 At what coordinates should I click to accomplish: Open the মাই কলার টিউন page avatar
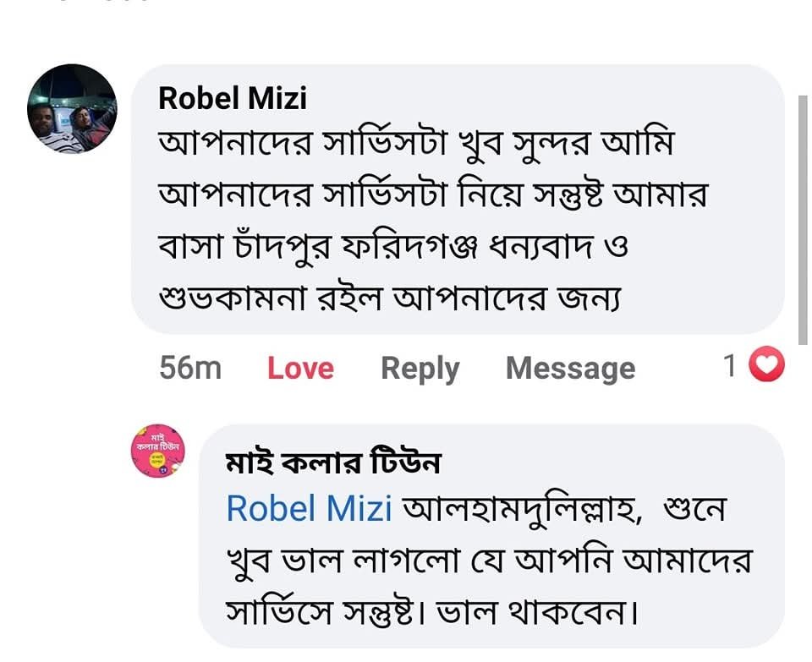(157, 451)
